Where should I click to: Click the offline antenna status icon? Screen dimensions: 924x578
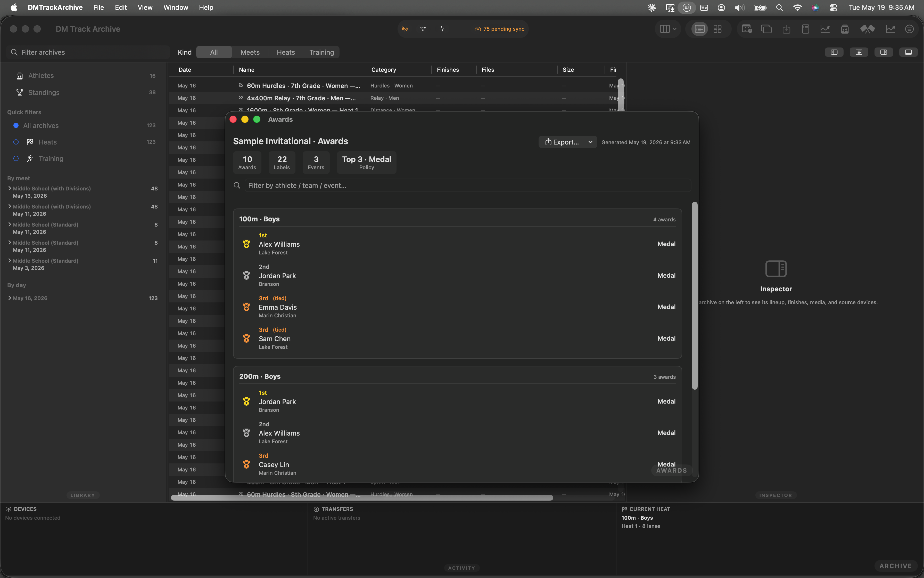pos(405,29)
